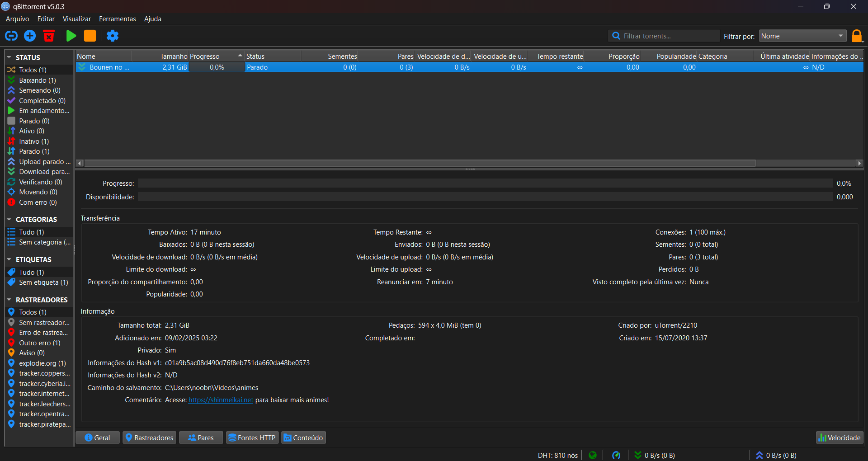Click the torrent list horizontal scrollbar

pyautogui.click(x=420, y=163)
